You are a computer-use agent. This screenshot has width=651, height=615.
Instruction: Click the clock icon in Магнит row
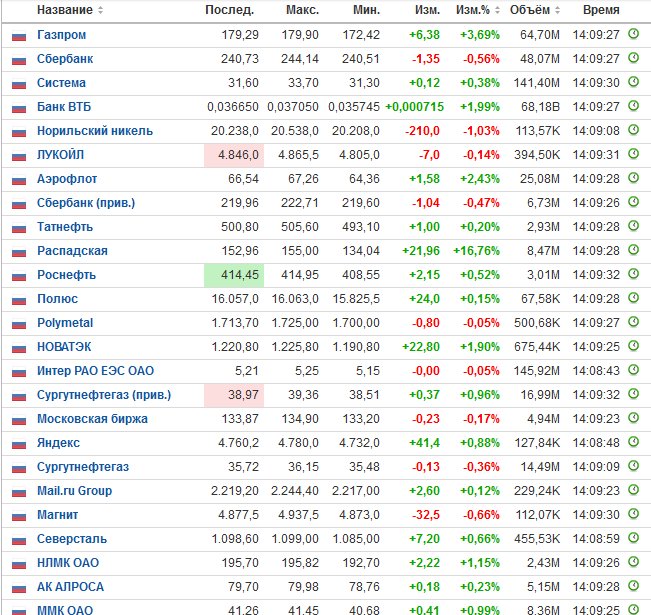coord(634,514)
